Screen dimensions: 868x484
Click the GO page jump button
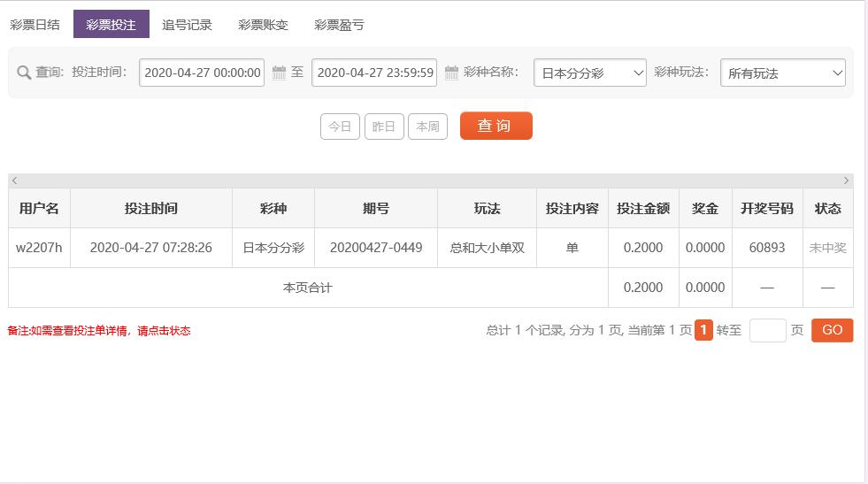(832, 330)
